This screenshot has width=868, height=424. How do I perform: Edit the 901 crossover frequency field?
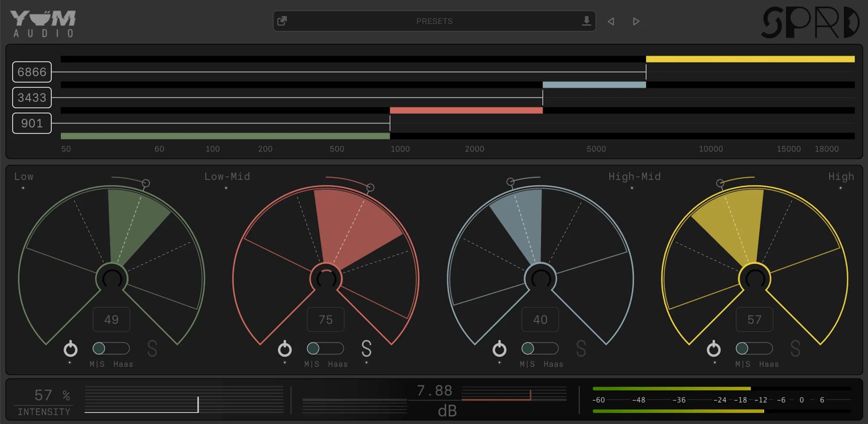(32, 123)
